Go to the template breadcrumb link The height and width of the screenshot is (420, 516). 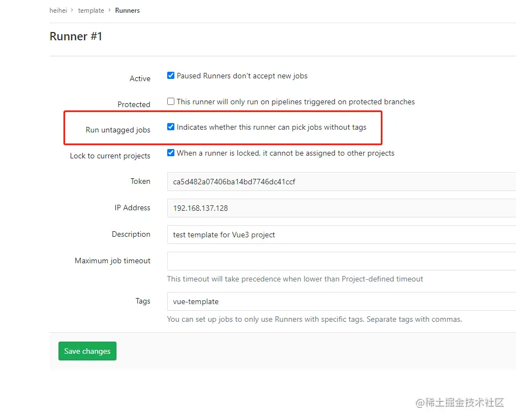click(91, 10)
